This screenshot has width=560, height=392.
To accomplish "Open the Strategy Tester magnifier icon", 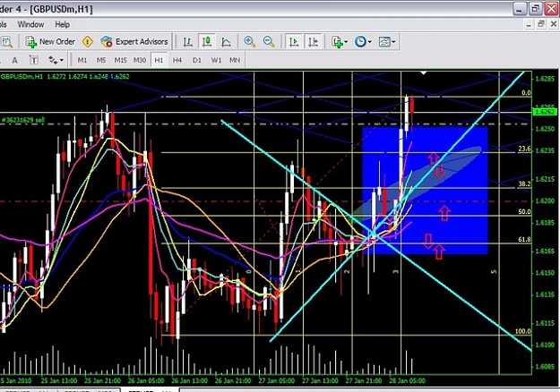I will click(6, 42).
